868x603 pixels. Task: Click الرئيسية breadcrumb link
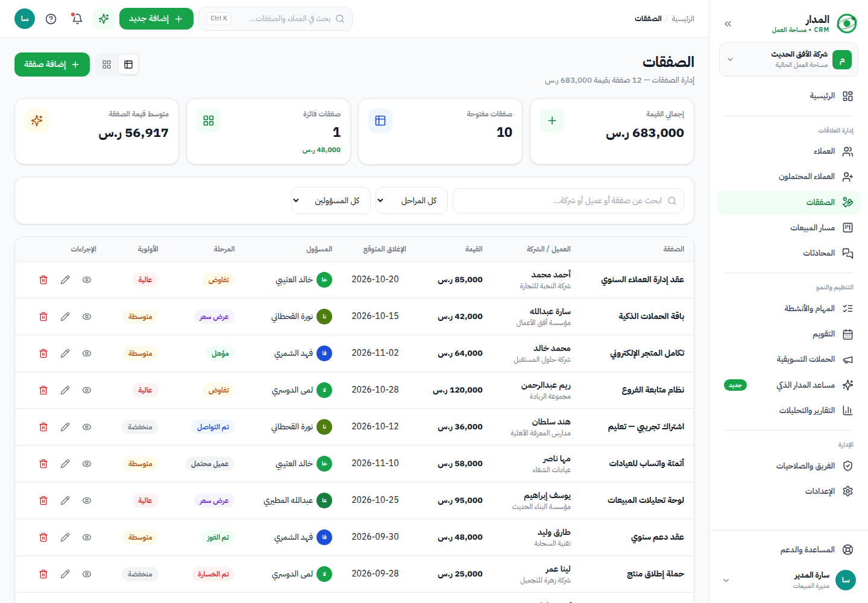(683, 19)
